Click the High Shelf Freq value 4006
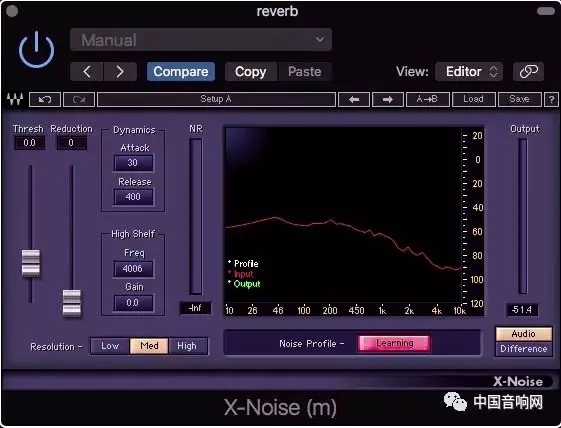Image resolution: width=561 pixels, height=428 pixels. click(x=133, y=268)
